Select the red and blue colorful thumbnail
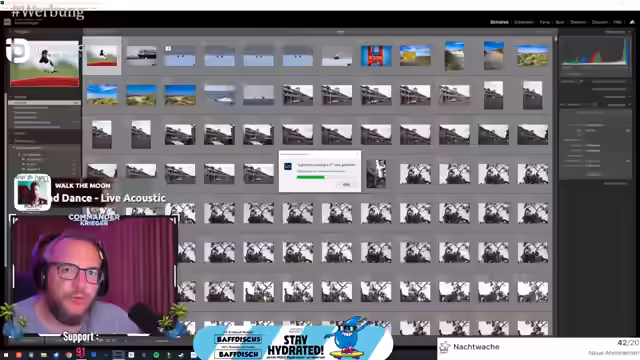Screen dimensions: 640x360 [376, 56]
